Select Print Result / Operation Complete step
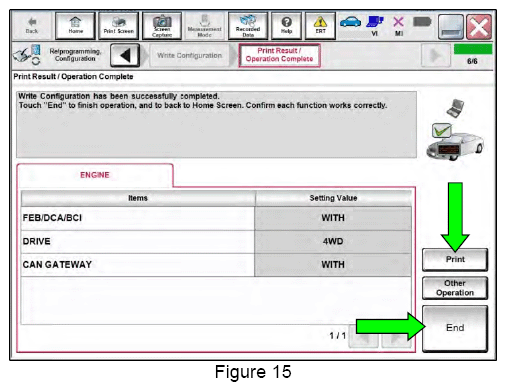Viewport: 506px width, 391px height. [279, 55]
